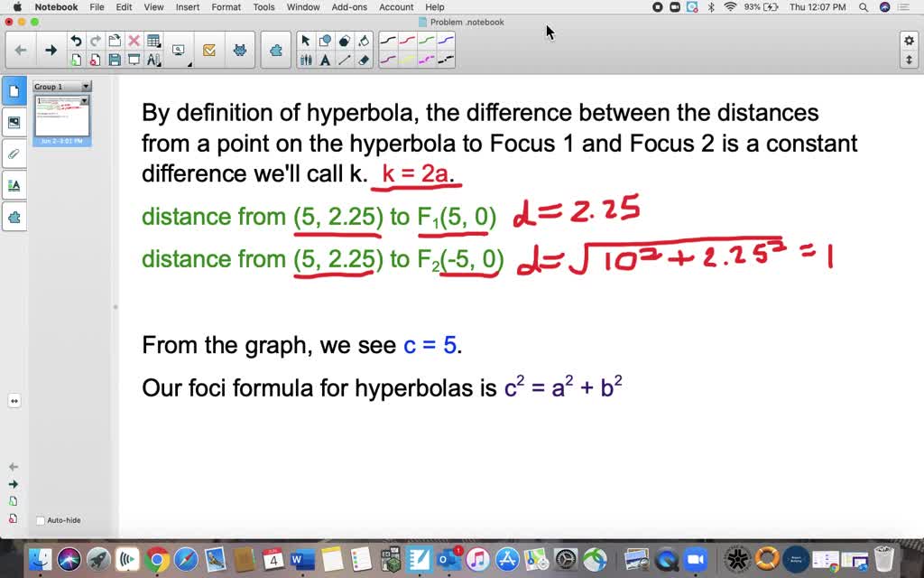
Task: Click the Fill bucket tool
Action: 364,41
